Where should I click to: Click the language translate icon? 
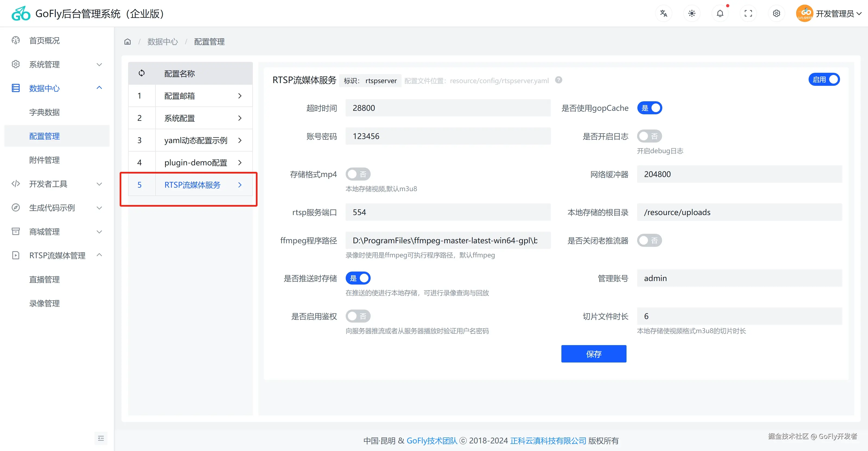pos(663,14)
